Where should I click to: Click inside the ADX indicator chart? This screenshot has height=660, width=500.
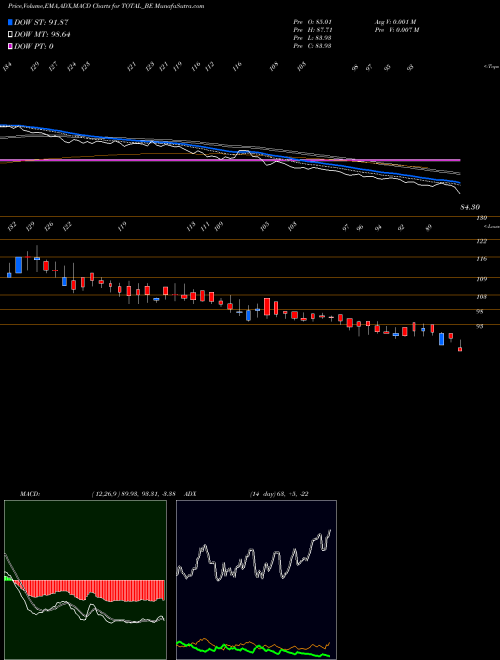(x=256, y=580)
